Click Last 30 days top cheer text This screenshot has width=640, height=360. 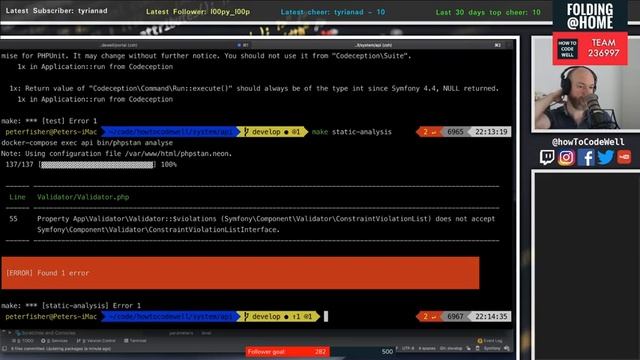[488, 12]
